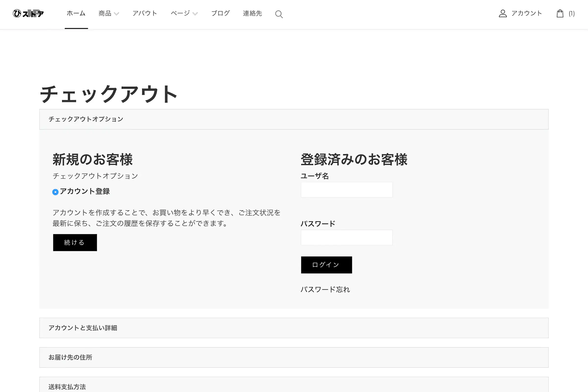Open the アバウト menu item
The width and height of the screenshot is (588, 392).
click(145, 13)
